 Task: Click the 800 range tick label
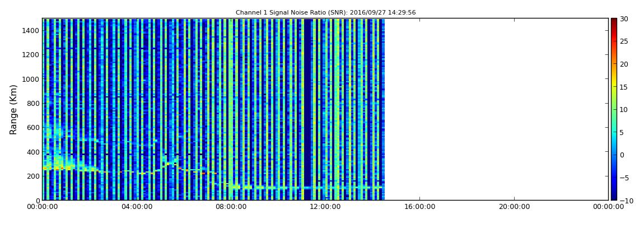(x=33, y=103)
